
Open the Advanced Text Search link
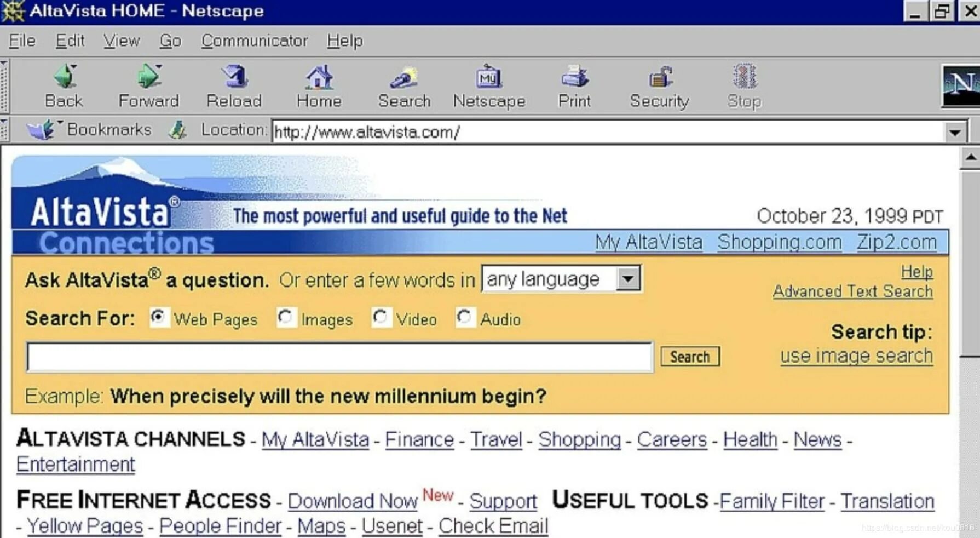[852, 291]
